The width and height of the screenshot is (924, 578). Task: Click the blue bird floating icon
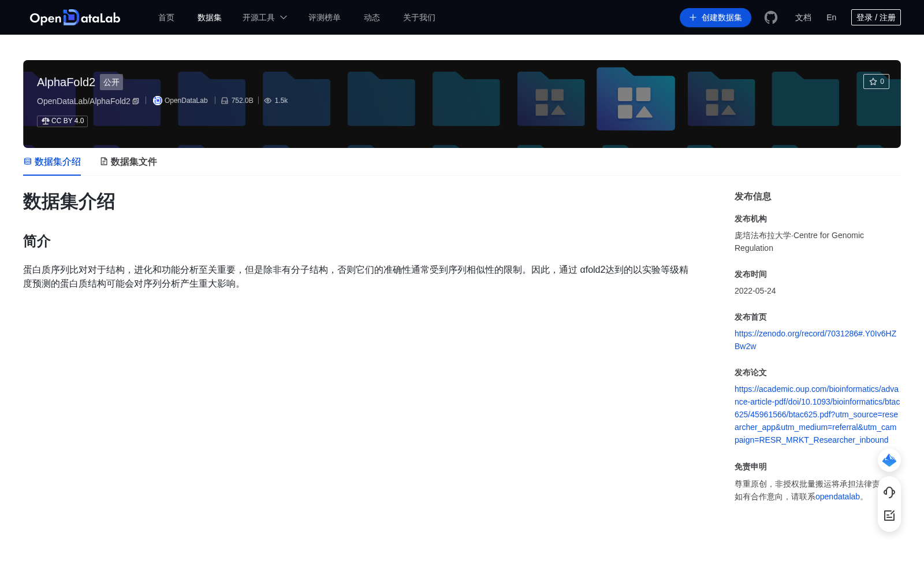pyautogui.click(x=889, y=460)
